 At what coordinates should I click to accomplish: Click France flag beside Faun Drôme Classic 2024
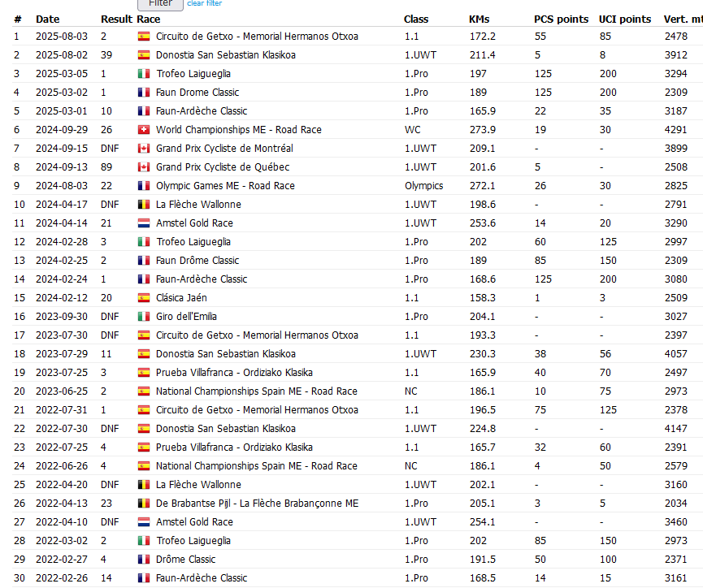tap(144, 261)
